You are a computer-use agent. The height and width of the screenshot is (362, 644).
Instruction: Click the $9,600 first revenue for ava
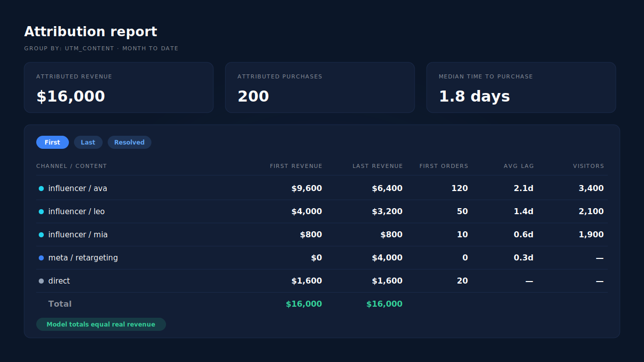click(x=306, y=189)
